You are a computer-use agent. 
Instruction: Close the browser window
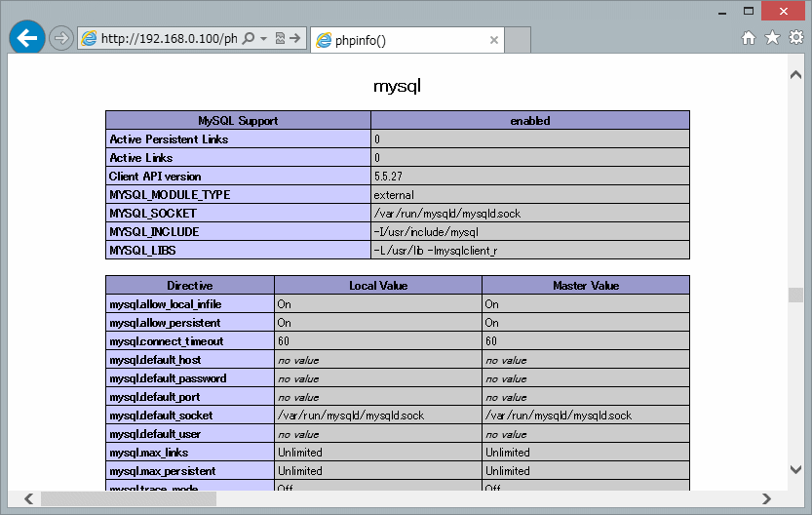click(x=783, y=11)
